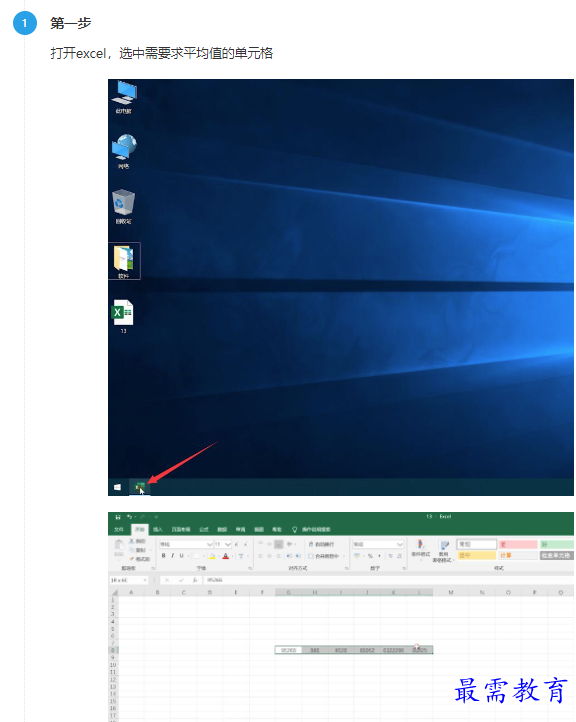Open the Network desktop icon
The image size is (576, 722).
(x=123, y=152)
